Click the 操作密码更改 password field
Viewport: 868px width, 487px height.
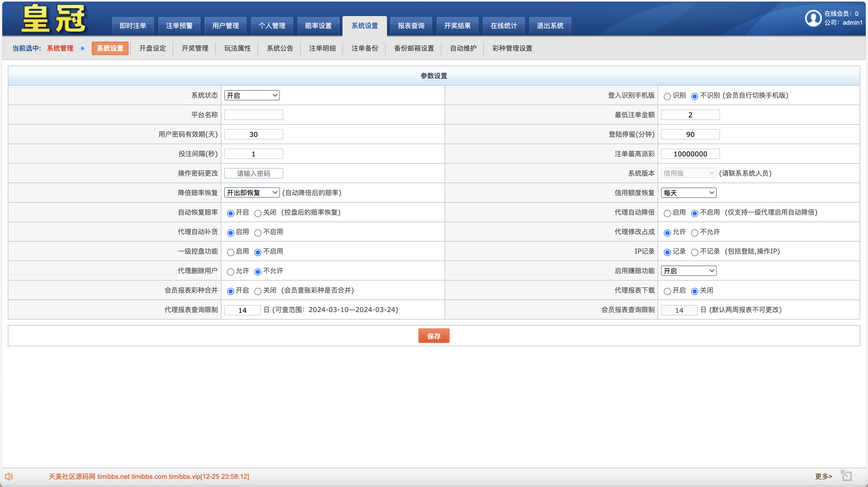point(253,173)
